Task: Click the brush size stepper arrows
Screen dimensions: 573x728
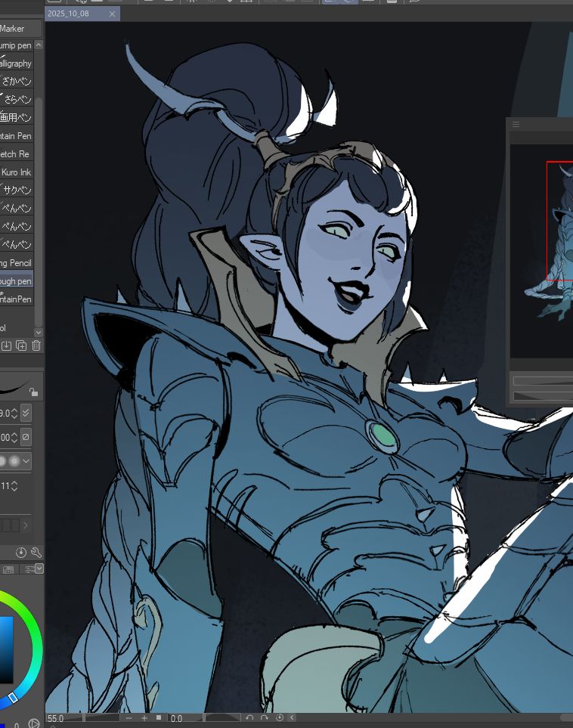Action: (x=14, y=413)
